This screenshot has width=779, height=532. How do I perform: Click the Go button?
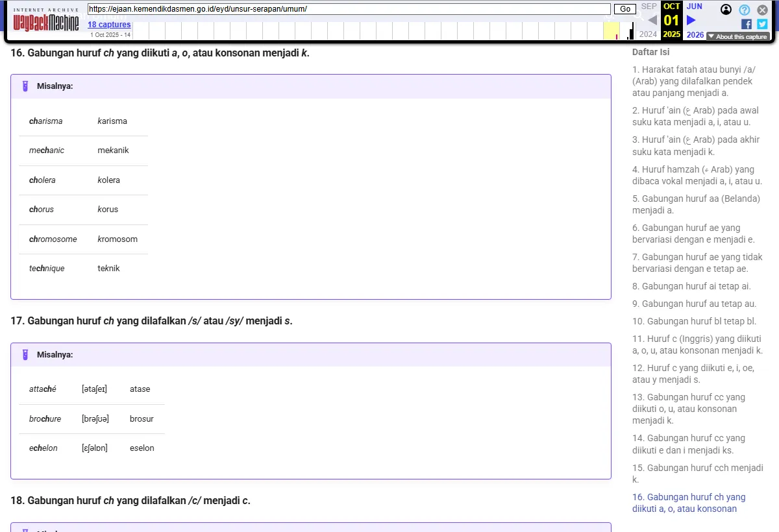(625, 9)
